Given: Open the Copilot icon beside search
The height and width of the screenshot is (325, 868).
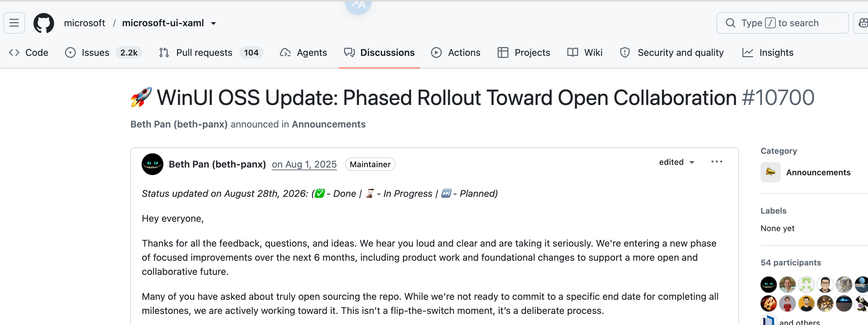Looking at the screenshot, I should 862,23.
